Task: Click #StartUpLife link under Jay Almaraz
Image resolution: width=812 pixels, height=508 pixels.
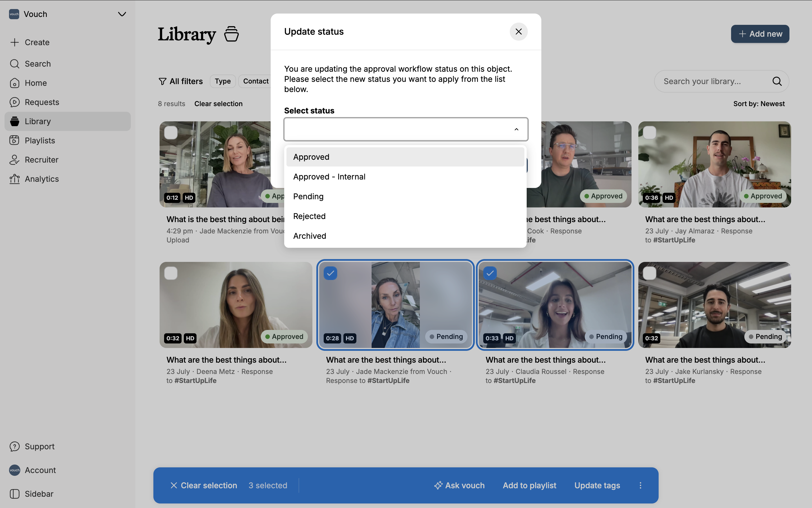Action: point(674,240)
